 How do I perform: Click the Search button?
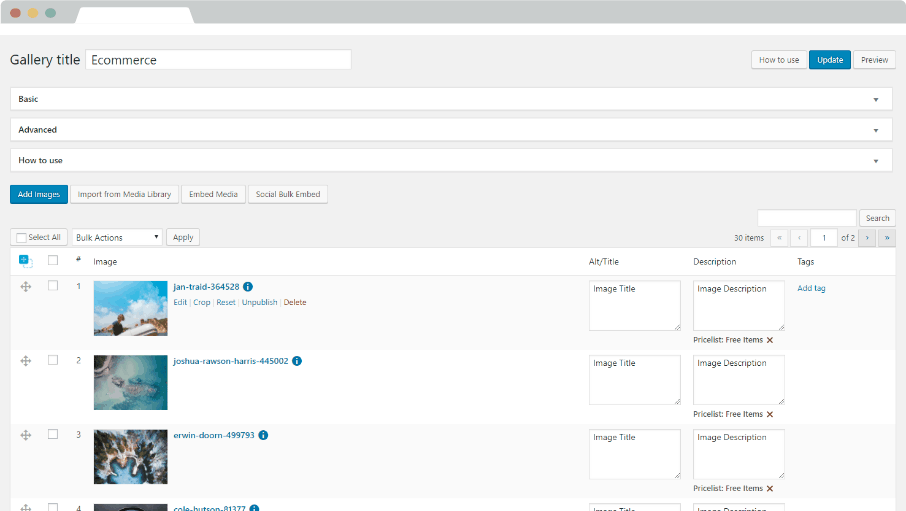[x=877, y=219]
